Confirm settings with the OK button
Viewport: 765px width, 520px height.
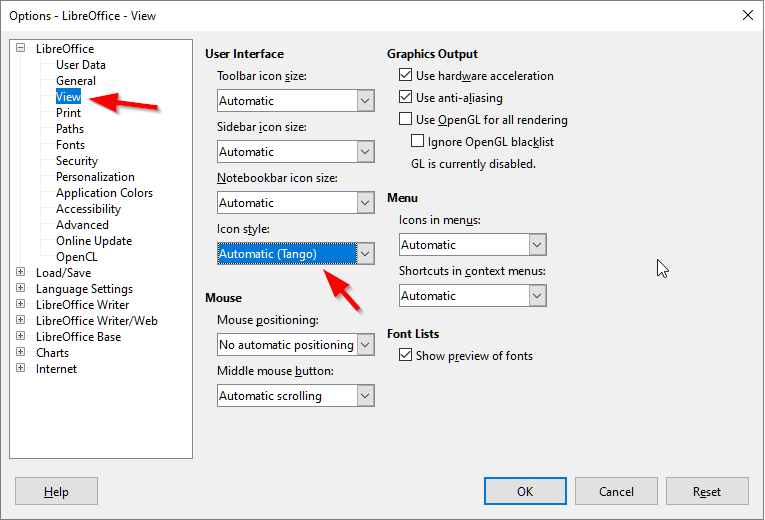point(525,491)
